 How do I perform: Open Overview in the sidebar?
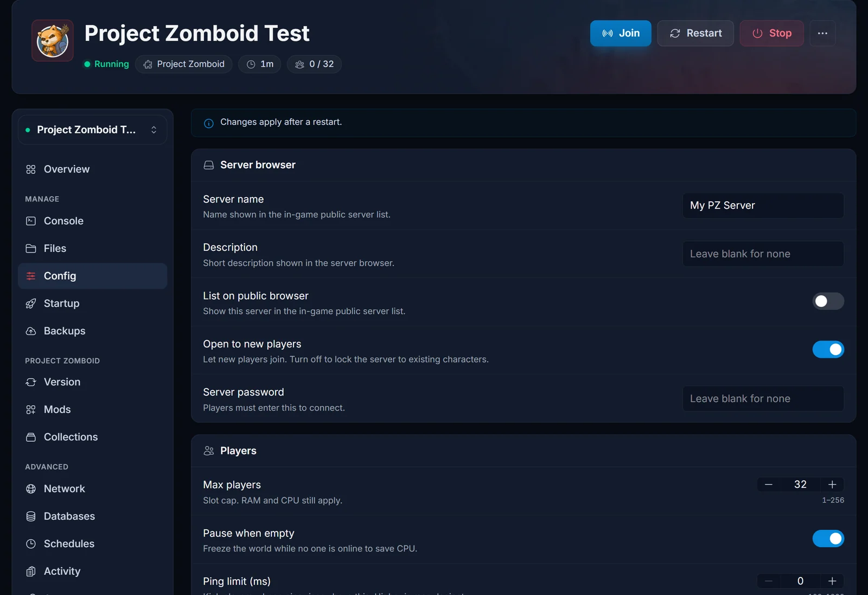pos(92,169)
